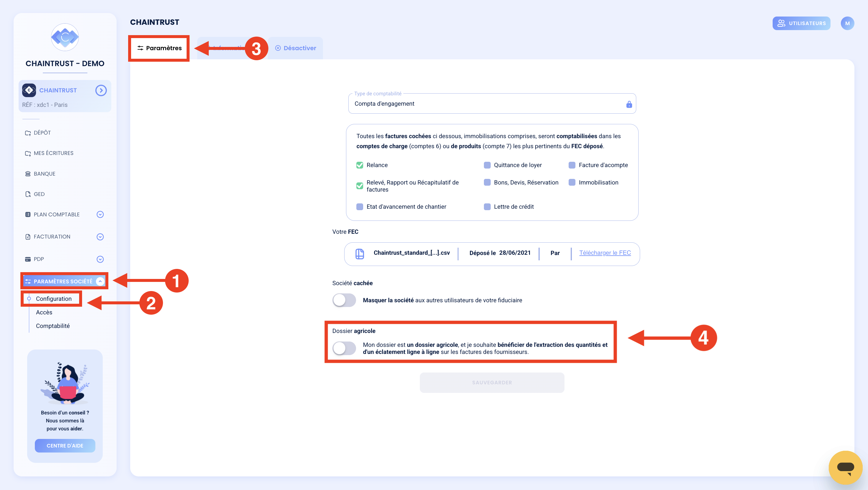Click the GED document icon
Viewport: 868px width, 490px height.
coord(28,194)
